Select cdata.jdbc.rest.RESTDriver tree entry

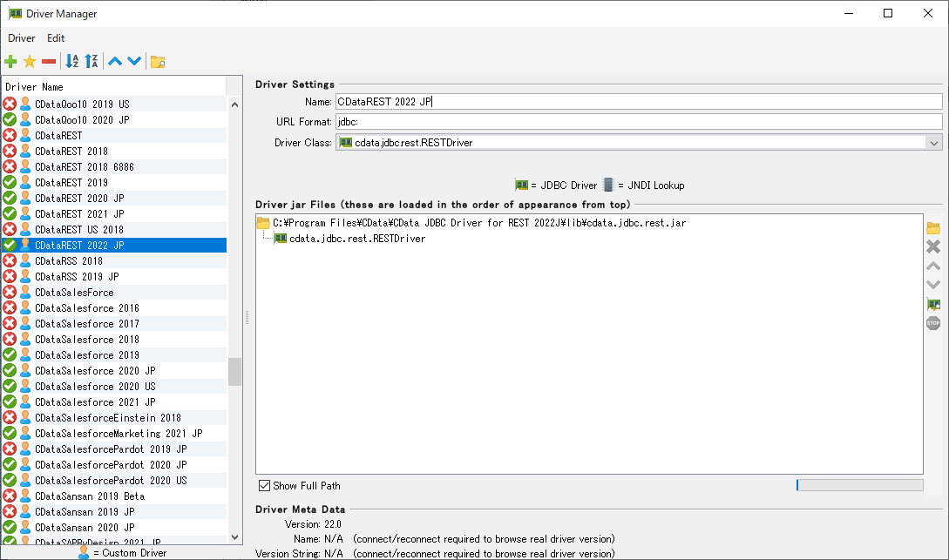[357, 239]
